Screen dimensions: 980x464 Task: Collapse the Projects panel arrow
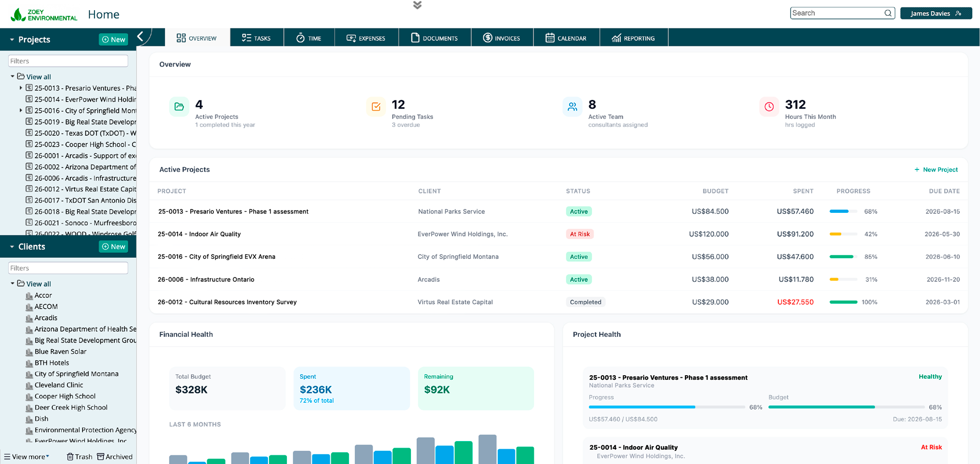[x=12, y=39]
